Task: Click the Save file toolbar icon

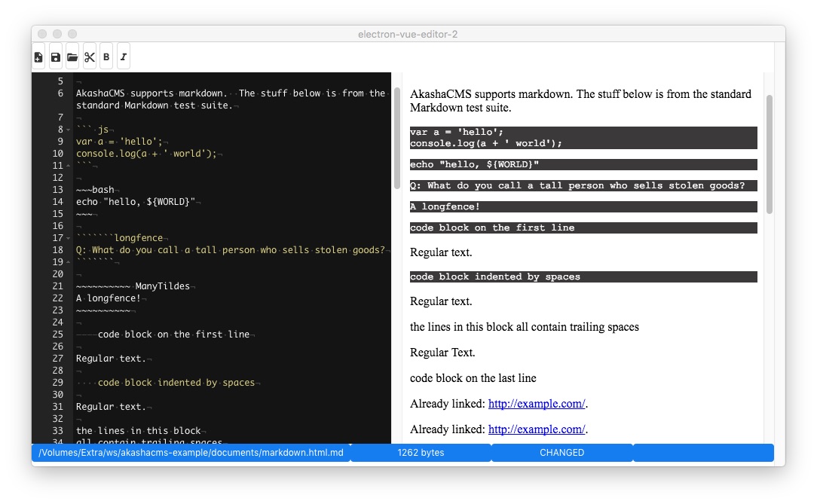Action: [56, 57]
